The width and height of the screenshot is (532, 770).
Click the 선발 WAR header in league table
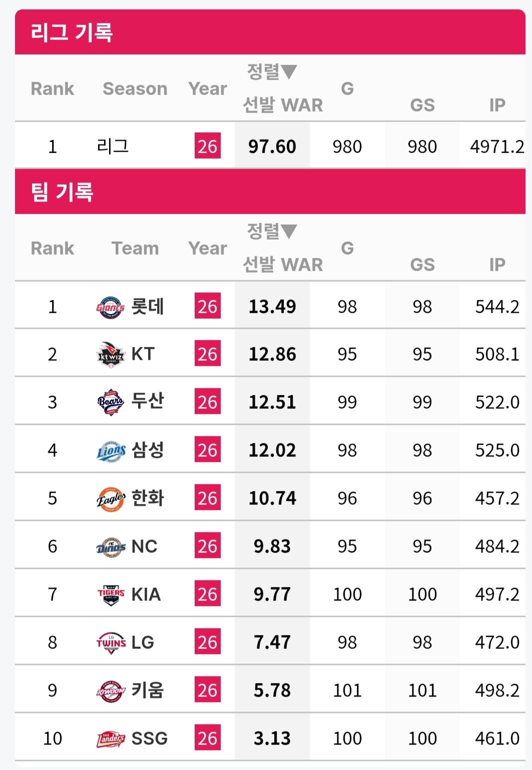point(283,105)
